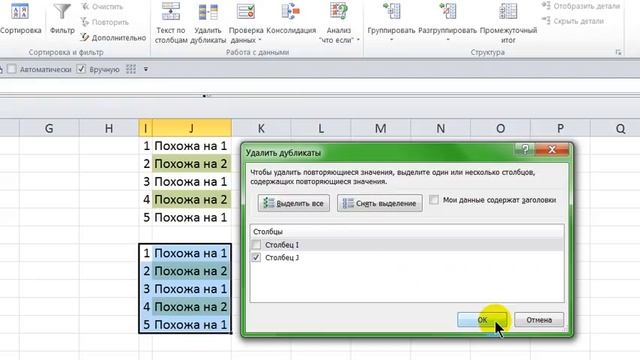The image size is (640, 360).
Task: Select column H header
Action: pyautogui.click(x=109, y=128)
